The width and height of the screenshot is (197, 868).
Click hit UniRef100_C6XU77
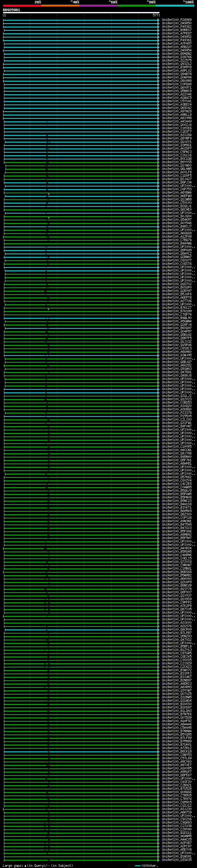[177, 260]
